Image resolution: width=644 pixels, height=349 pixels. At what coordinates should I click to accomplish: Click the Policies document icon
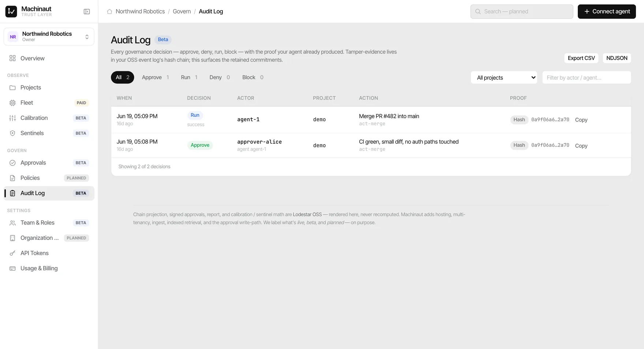(12, 178)
